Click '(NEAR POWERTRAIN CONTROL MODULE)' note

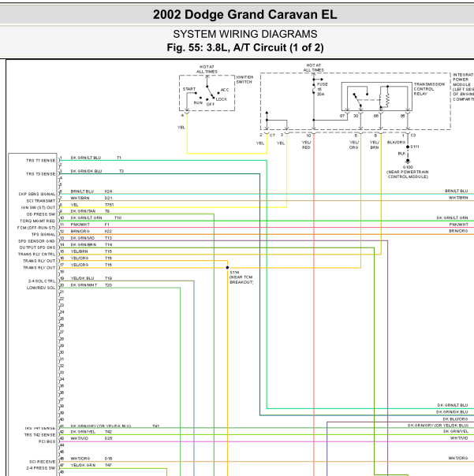(408, 174)
